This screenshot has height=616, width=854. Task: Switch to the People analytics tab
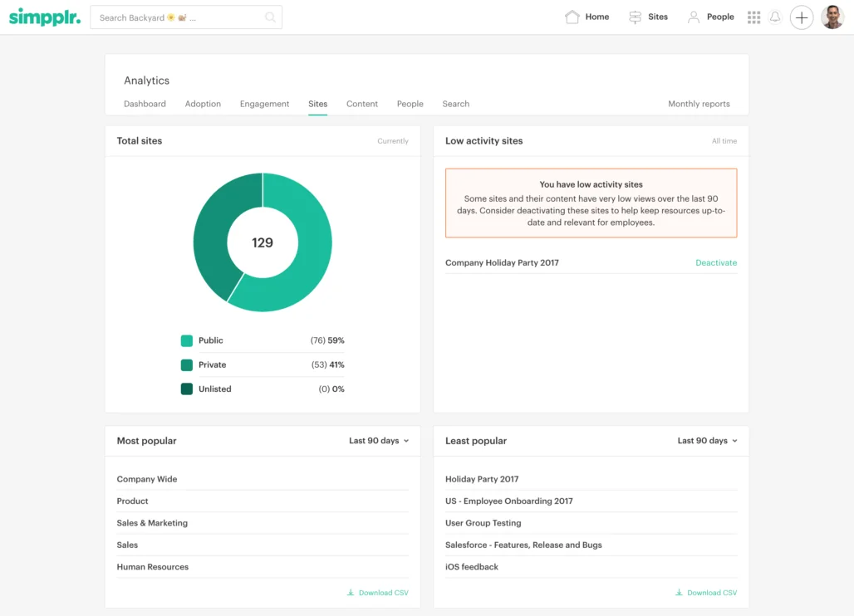pyautogui.click(x=410, y=104)
